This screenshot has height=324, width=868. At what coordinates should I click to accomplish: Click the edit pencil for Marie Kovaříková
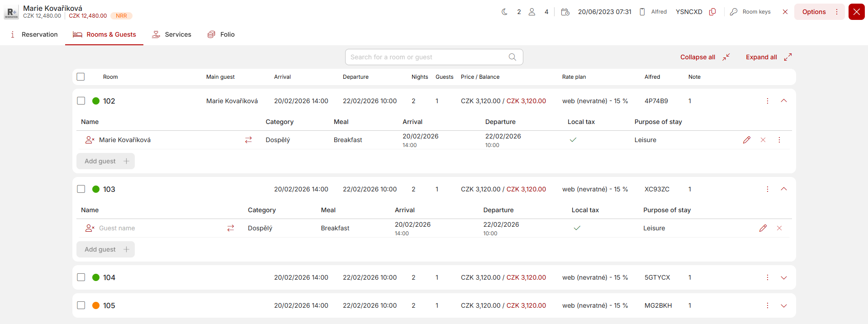(746, 140)
